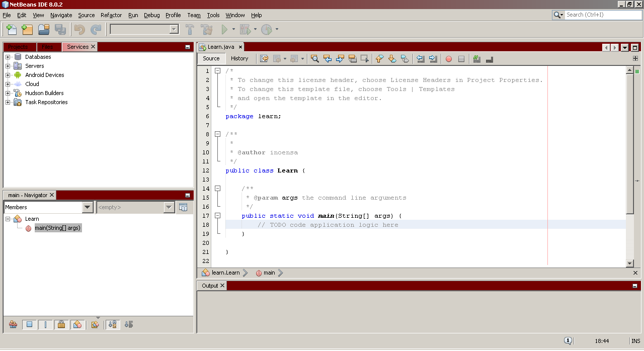
Task: Toggle Show Inherited Members in Navigator
Action: tap(13, 324)
